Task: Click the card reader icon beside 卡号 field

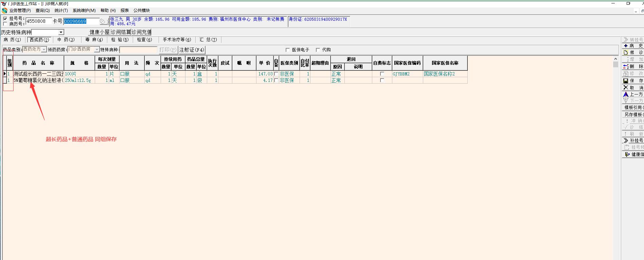Action: pos(103,21)
